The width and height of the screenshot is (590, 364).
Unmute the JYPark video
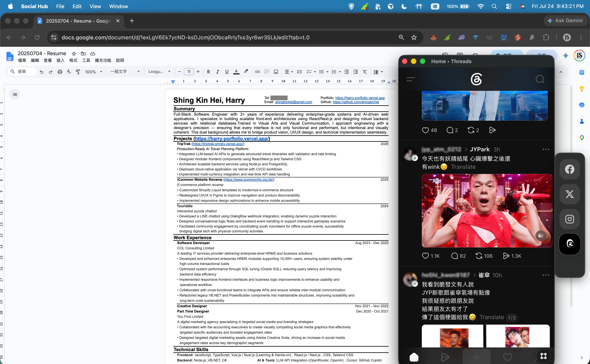(540, 236)
